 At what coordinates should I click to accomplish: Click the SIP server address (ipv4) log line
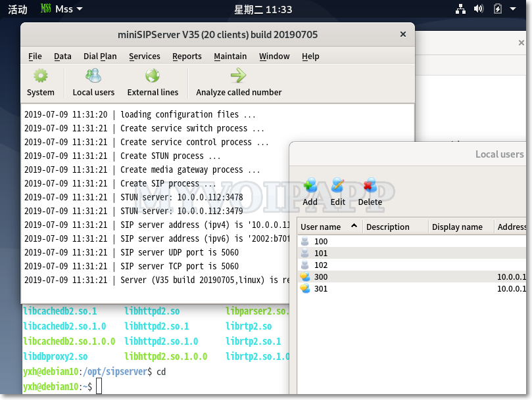[x=157, y=225]
